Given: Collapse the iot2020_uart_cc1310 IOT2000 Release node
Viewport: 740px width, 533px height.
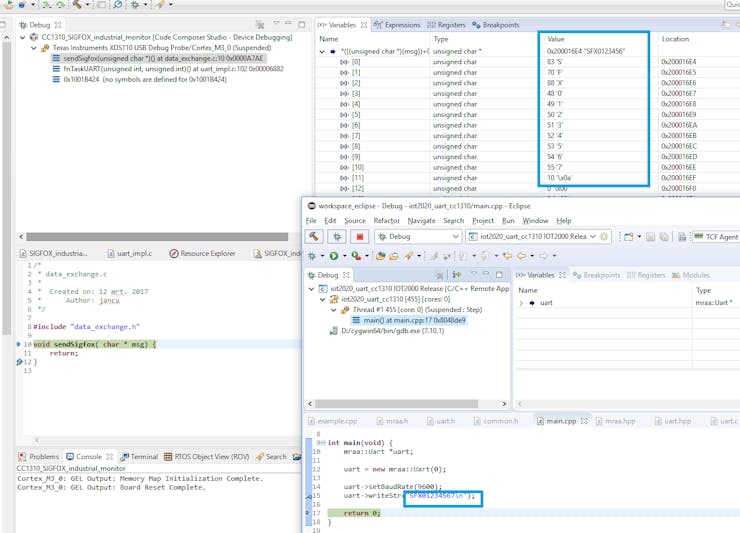Looking at the screenshot, I should click(311, 288).
